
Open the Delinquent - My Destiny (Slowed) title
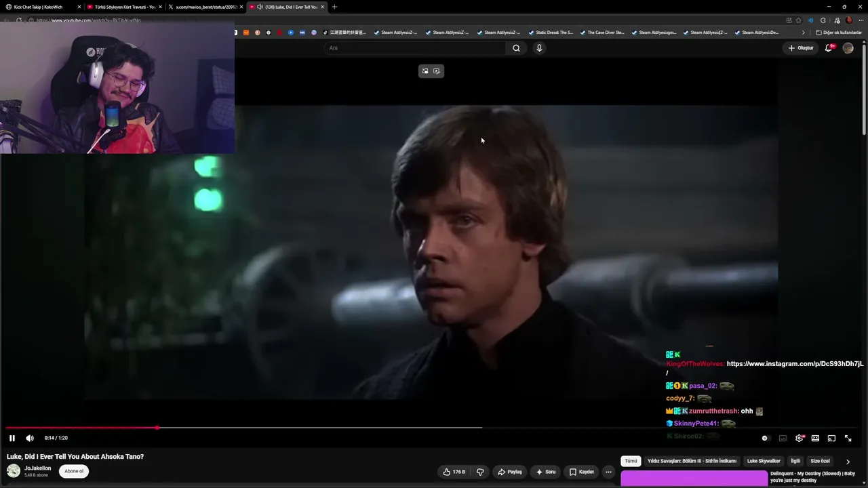click(812, 477)
